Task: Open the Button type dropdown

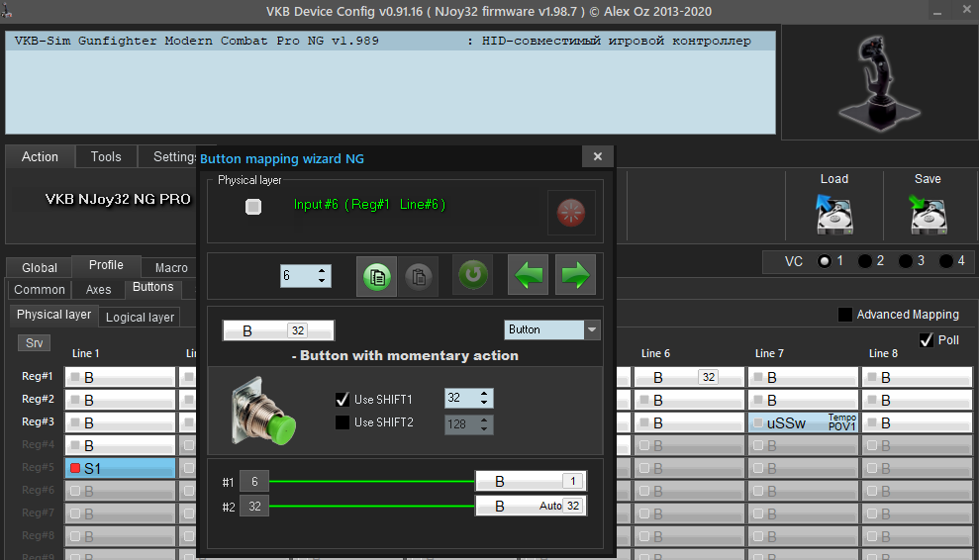Action: 592,329
